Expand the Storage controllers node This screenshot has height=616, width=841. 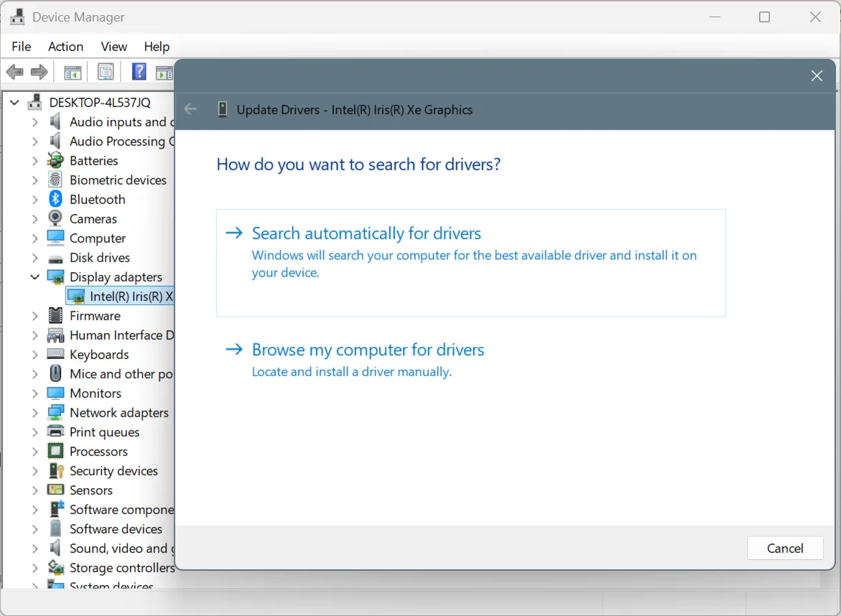(35, 568)
